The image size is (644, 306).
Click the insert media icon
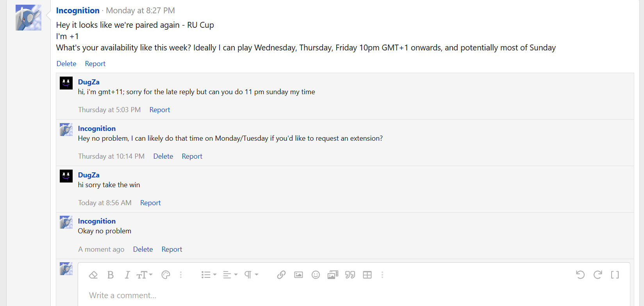pyautogui.click(x=333, y=275)
